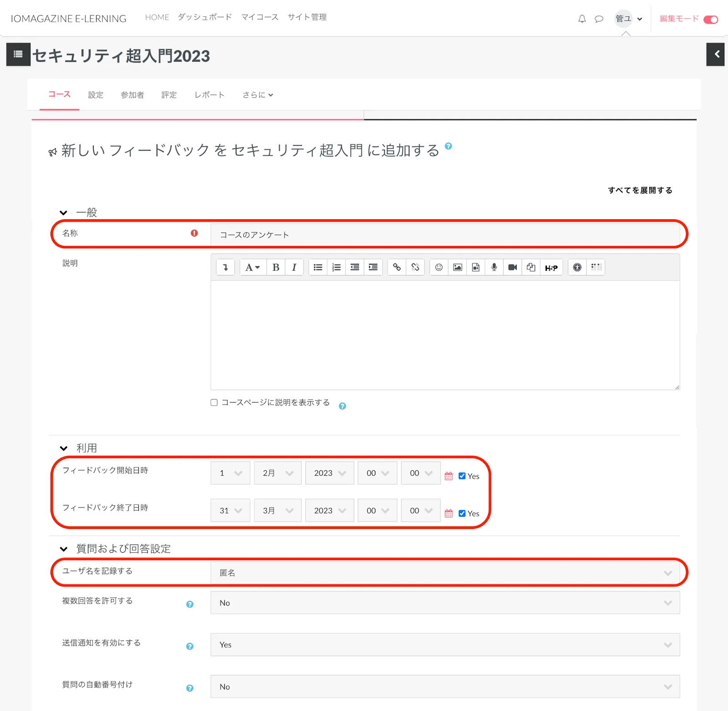Click the 名称 text field
The image size is (728, 711).
point(445,235)
